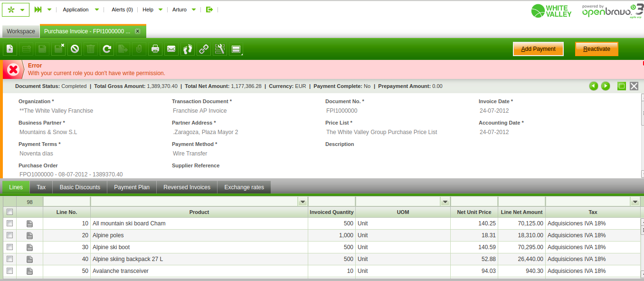The width and height of the screenshot is (644, 281).
Task: Open linked items via the chain icon
Action: [x=204, y=49]
